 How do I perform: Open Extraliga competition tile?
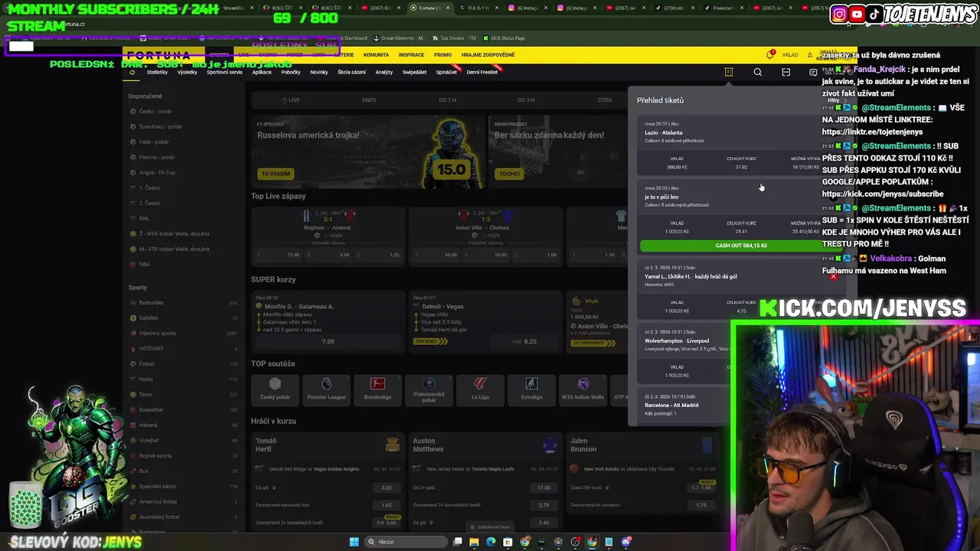point(531,390)
